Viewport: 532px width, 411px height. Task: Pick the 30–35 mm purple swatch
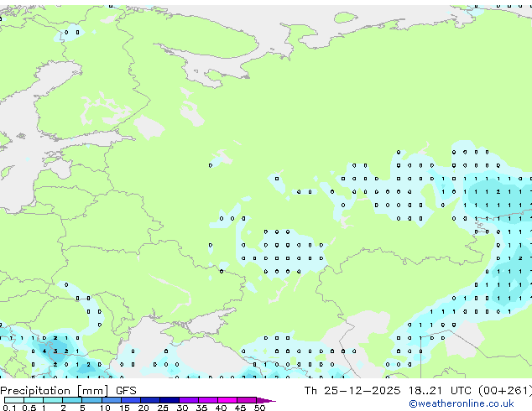click(x=189, y=400)
